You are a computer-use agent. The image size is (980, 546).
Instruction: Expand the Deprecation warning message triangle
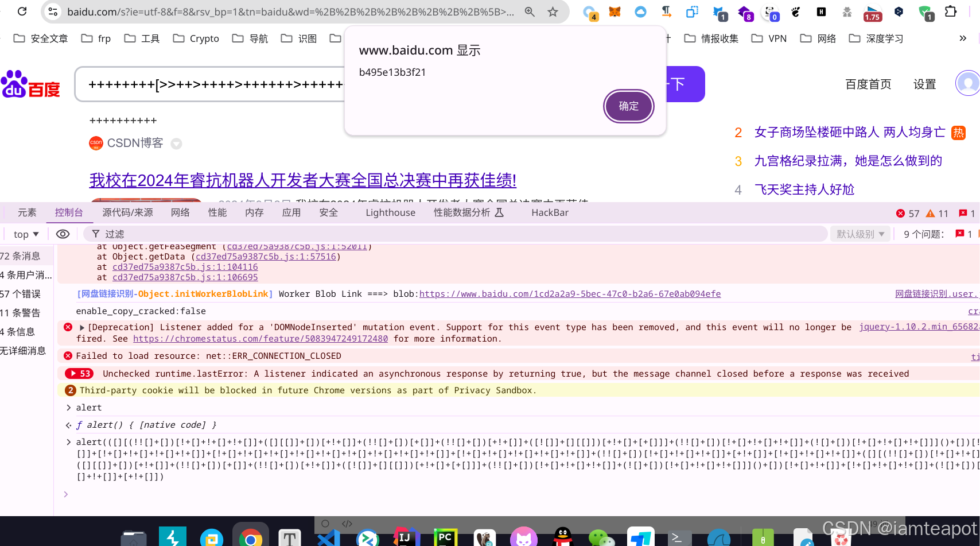pyautogui.click(x=82, y=327)
